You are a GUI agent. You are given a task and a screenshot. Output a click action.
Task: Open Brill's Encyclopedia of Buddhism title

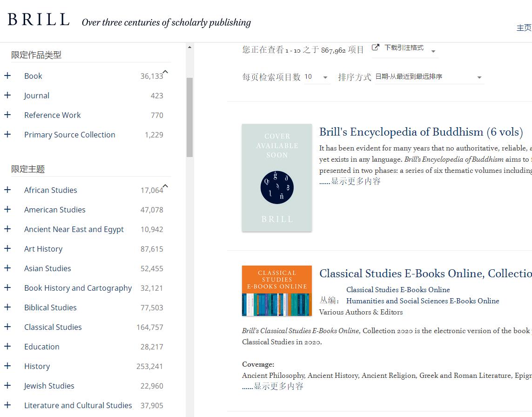tap(421, 132)
